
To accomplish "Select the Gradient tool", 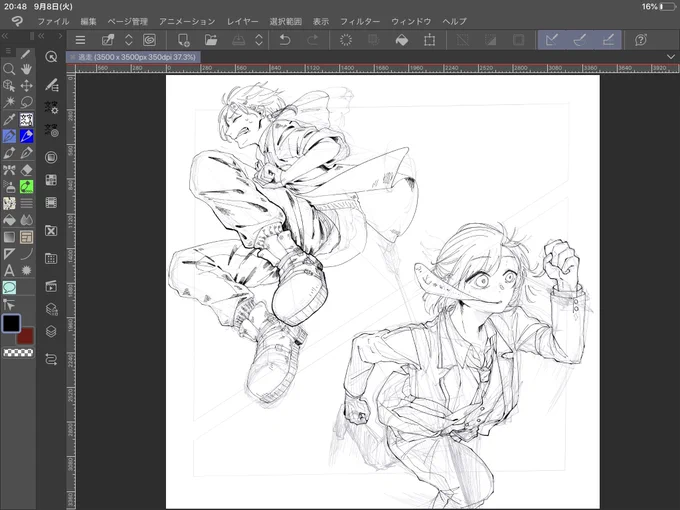I will click(9, 237).
